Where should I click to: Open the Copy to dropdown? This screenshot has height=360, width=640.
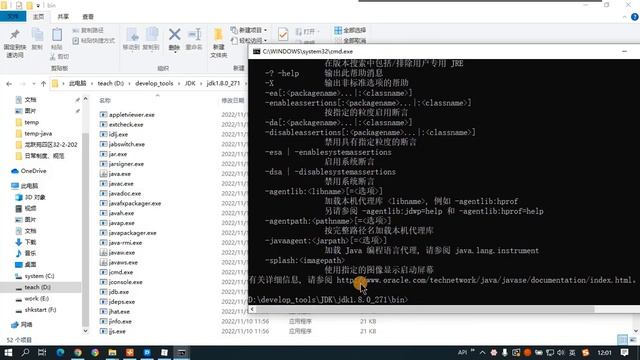pos(151,39)
